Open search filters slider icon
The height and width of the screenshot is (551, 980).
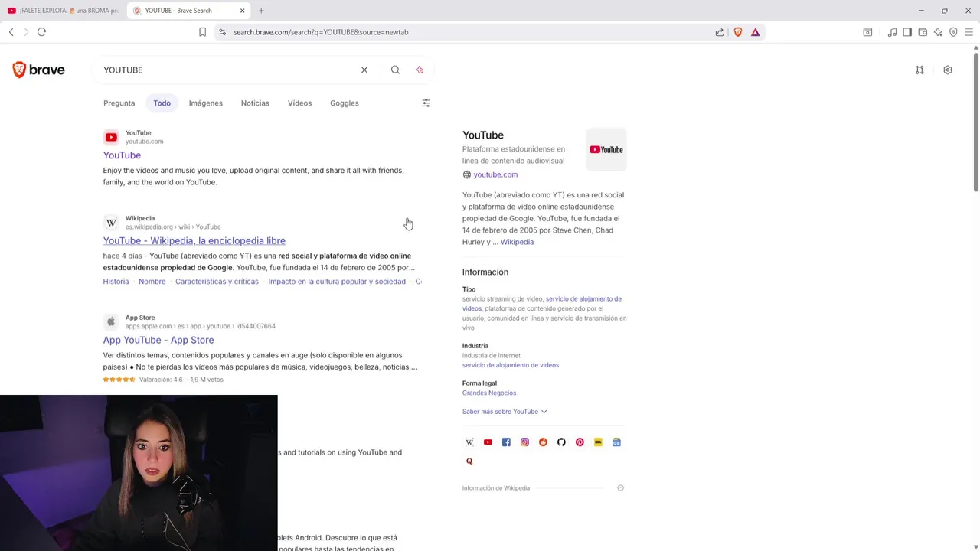point(426,103)
